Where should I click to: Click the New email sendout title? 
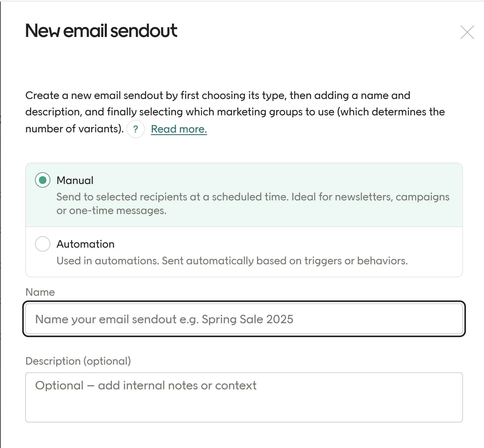click(x=101, y=31)
